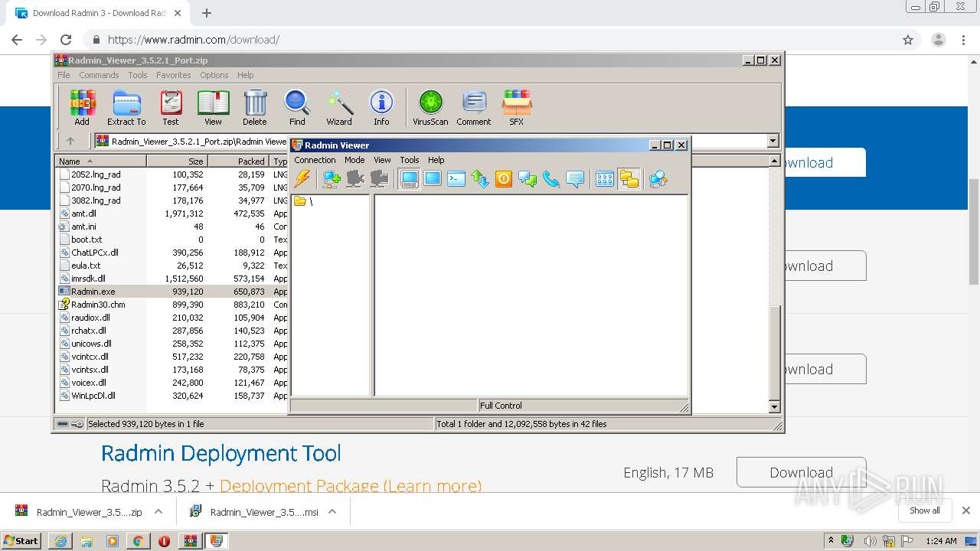Click WinRAR Delete trash icon
This screenshot has width=980, height=551.
[255, 107]
